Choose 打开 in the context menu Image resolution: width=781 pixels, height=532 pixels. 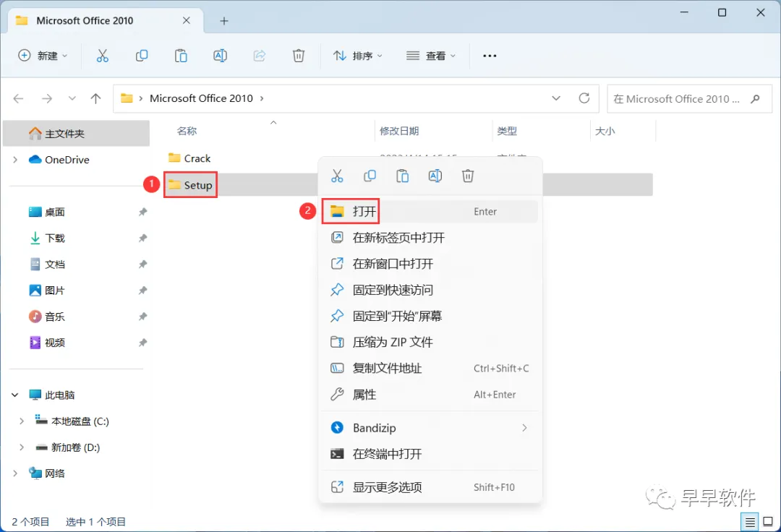[x=430, y=212]
